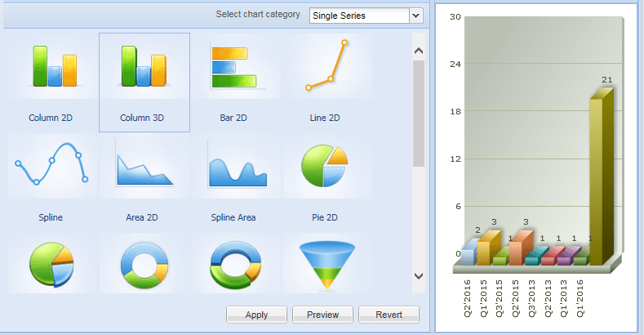Click the Preview button
The height and width of the screenshot is (335, 644).
pyautogui.click(x=323, y=315)
